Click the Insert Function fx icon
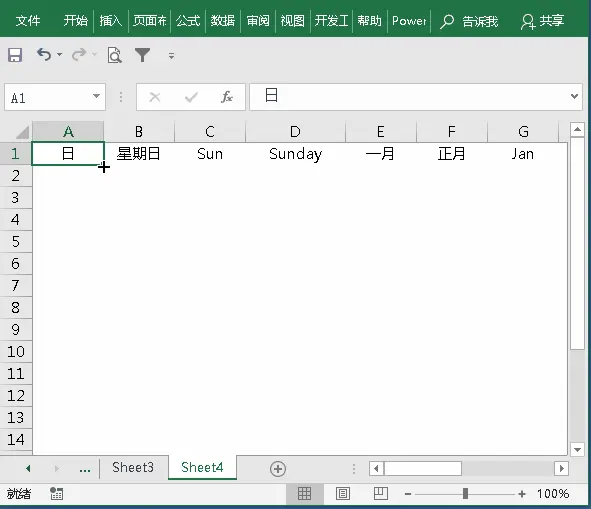The image size is (591, 509). coord(227,97)
